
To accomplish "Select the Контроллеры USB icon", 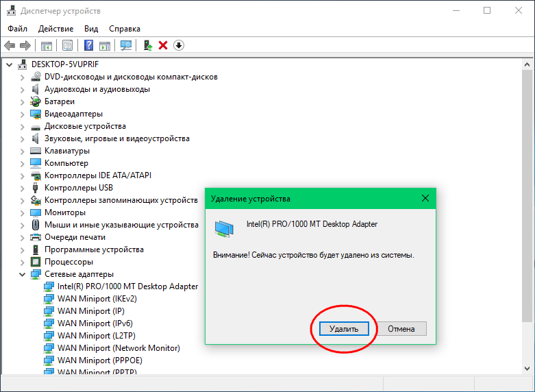I will (x=36, y=188).
